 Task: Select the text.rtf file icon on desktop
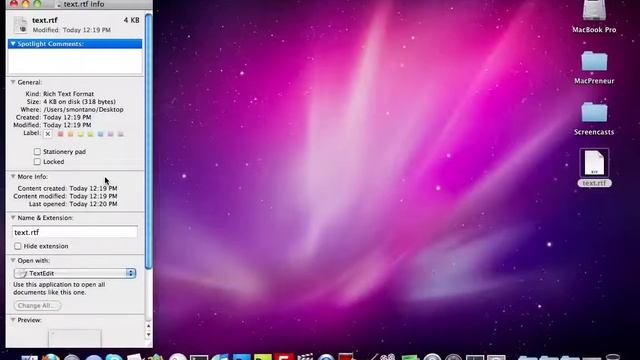[x=594, y=163]
